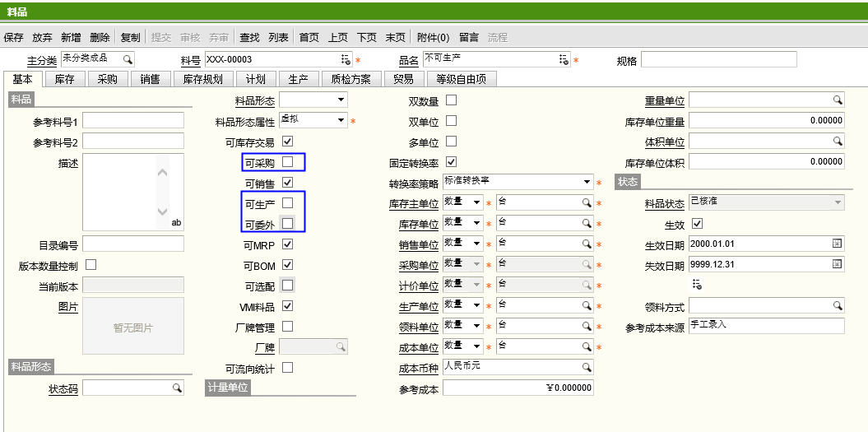Click calendar icon for 生效日期

point(838,244)
